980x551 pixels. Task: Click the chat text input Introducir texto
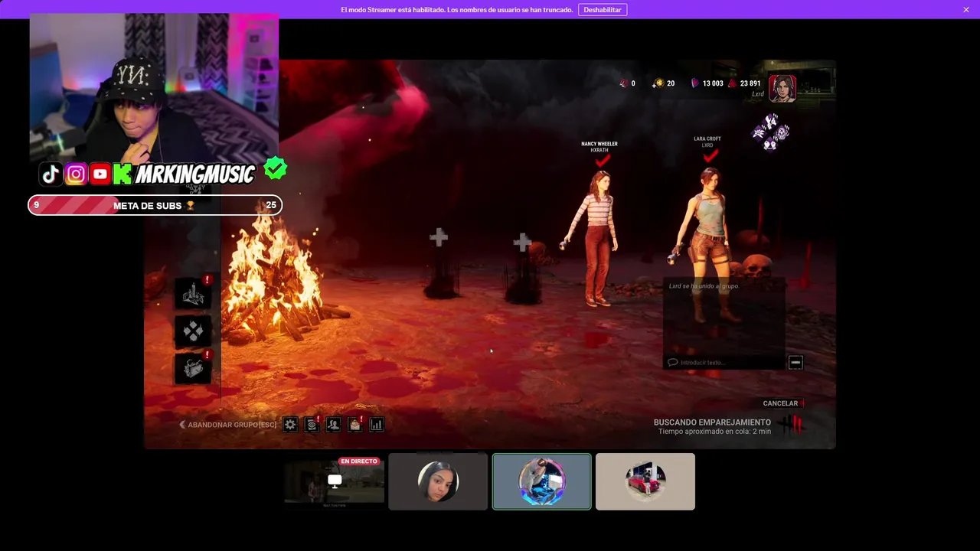pyautogui.click(x=725, y=362)
